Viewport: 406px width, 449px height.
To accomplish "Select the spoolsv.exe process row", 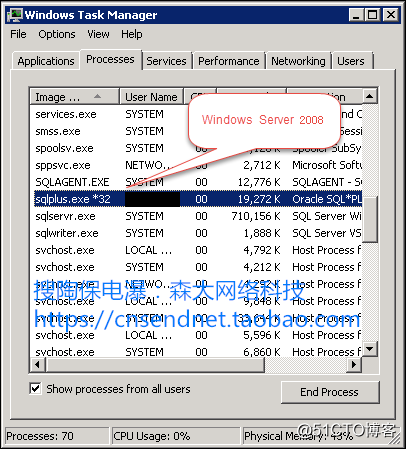I will click(196, 148).
